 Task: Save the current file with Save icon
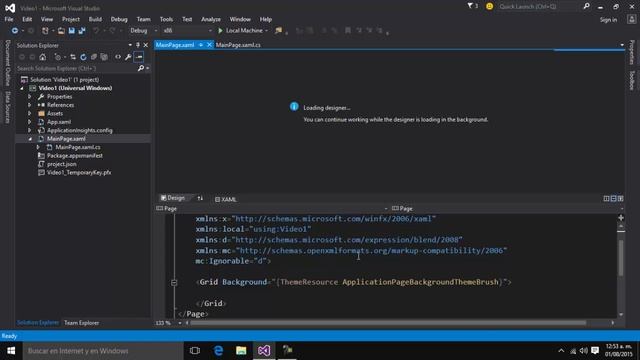71,31
